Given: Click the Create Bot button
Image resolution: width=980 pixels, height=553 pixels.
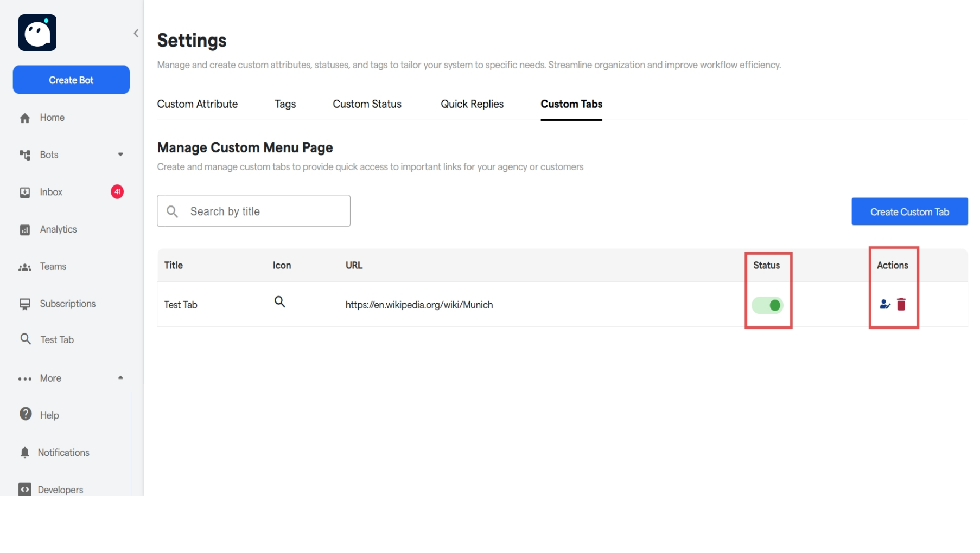Looking at the screenshot, I should (71, 80).
